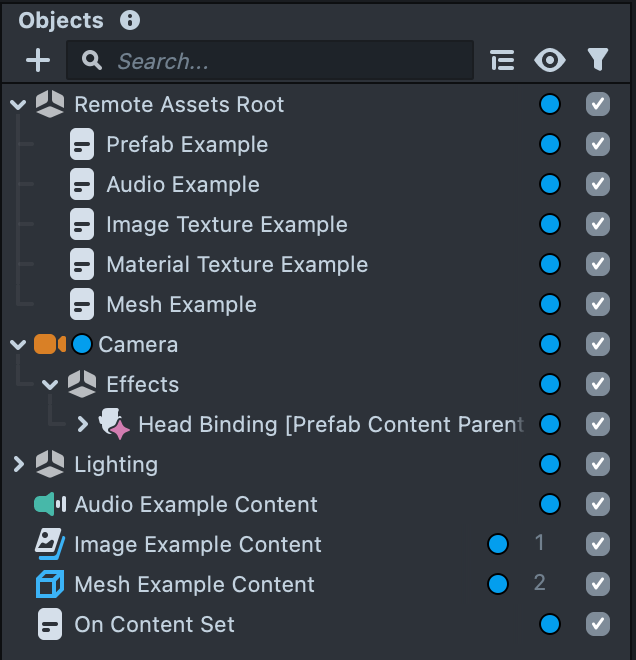Click the Image Example Content icon
The height and width of the screenshot is (660, 636).
click(x=49, y=545)
